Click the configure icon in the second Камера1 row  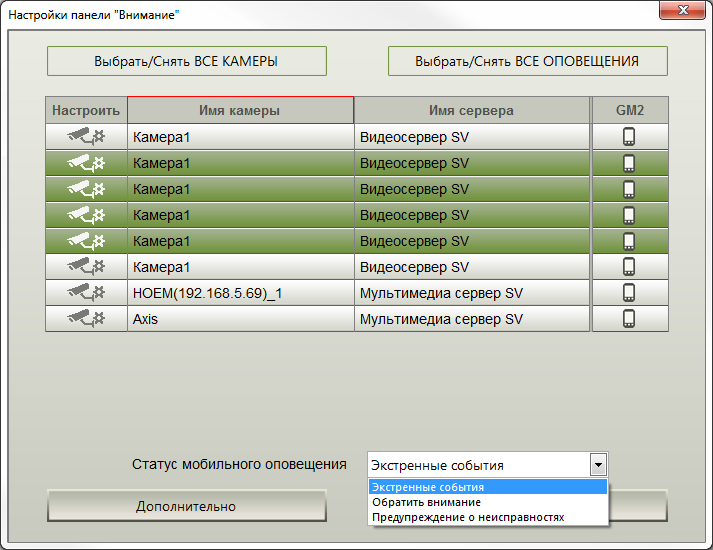coord(86,163)
